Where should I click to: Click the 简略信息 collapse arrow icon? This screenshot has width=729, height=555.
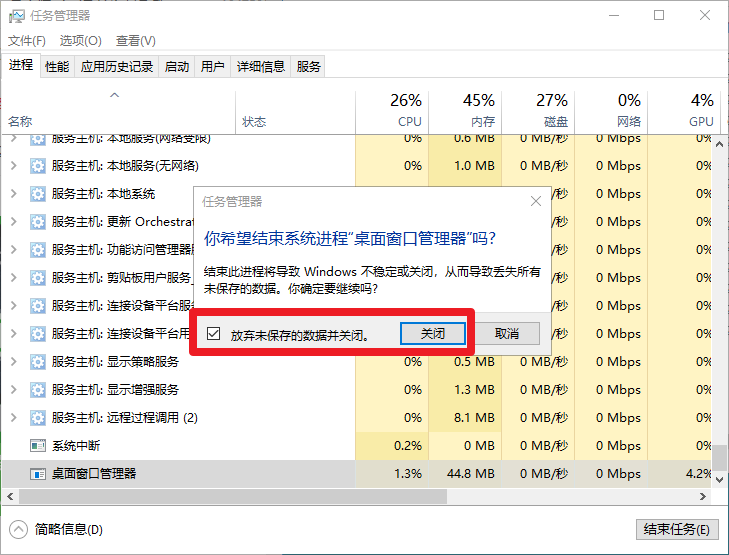click(19, 529)
